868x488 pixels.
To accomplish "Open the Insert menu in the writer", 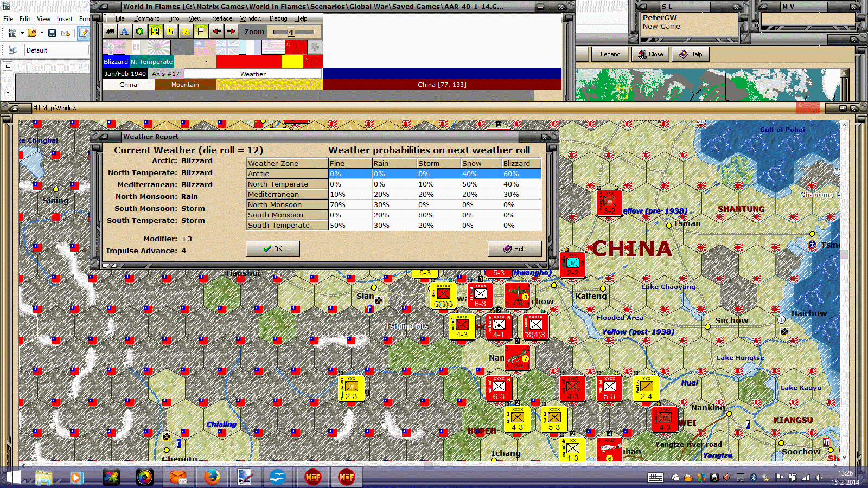I will click(65, 19).
